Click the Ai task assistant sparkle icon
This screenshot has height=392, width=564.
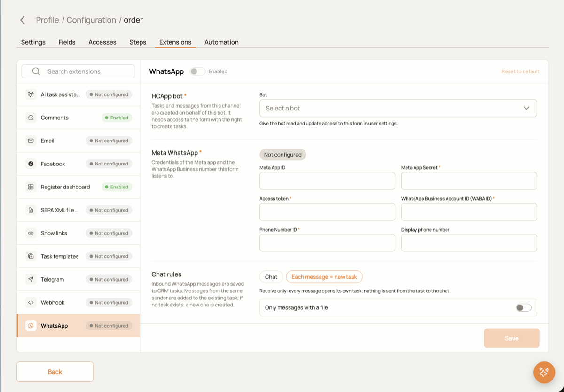tap(31, 94)
